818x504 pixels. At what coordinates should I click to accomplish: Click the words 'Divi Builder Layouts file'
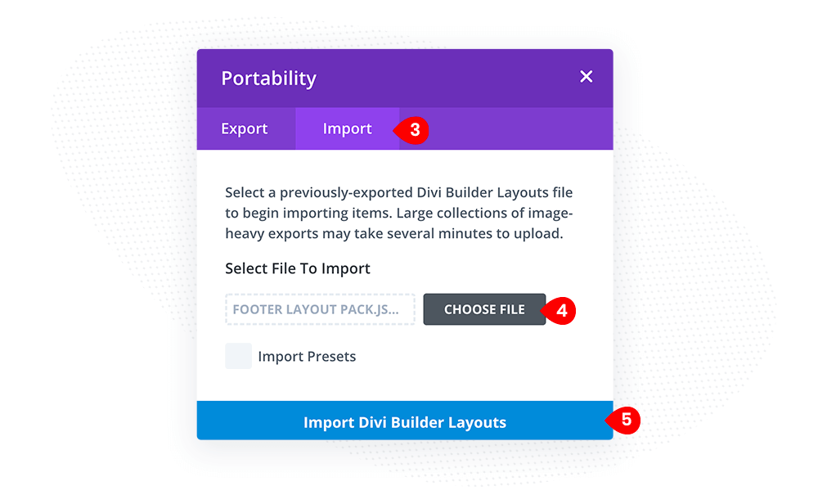click(x=495, y=192)
